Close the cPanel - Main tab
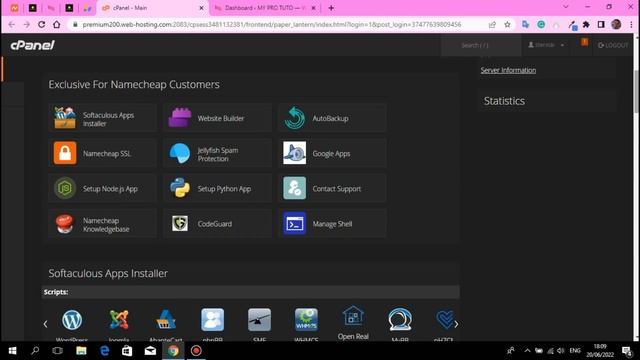The width and height of the screenshot is (640, 360). tap(201, 8)
